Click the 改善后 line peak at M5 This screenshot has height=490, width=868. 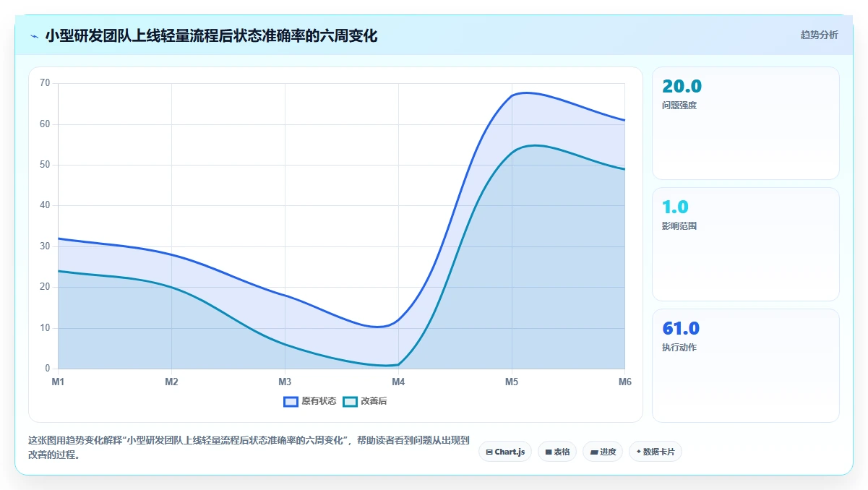(512, 152)
